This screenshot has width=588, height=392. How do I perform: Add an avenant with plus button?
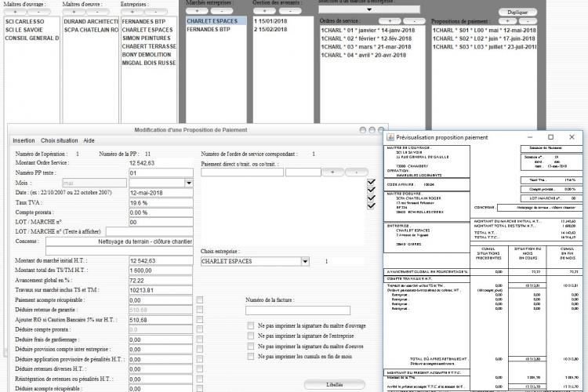pos(265,11)
